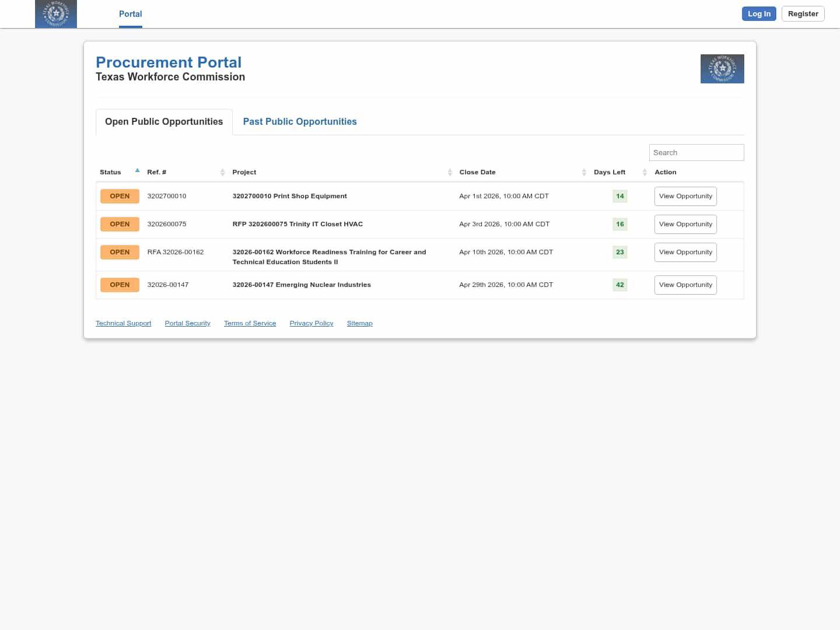Sort table by Status column arrow

coord(137,171)
